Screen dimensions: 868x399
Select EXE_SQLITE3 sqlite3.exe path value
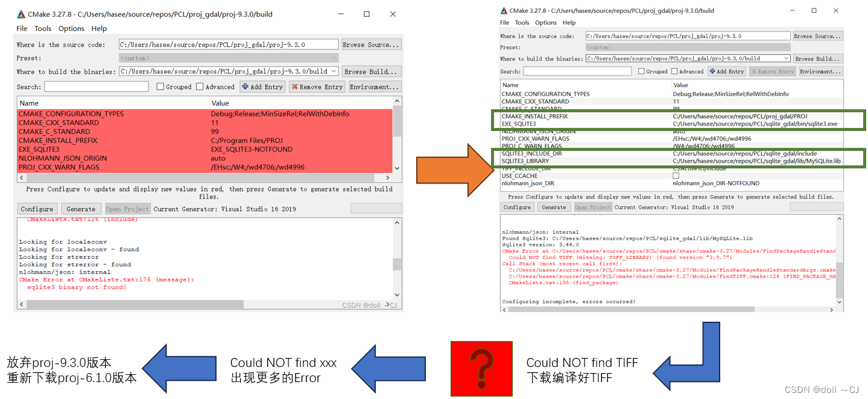(755, 124)
